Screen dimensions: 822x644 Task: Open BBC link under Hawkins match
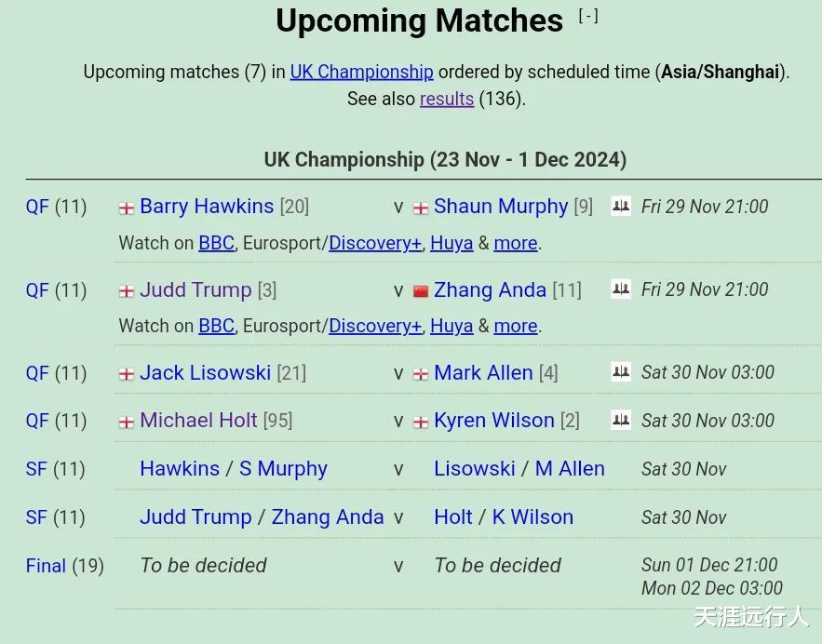pos(216,243)
